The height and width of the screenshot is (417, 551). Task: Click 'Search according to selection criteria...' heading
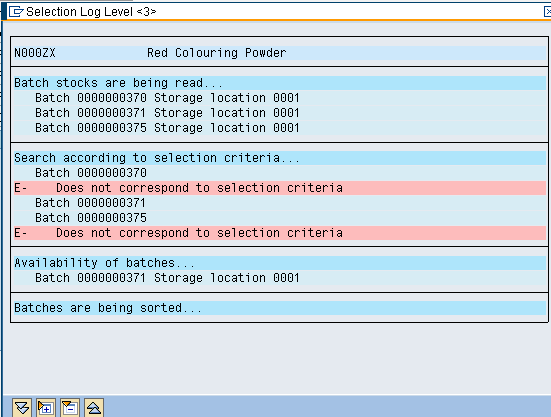(x=280, y=158)
